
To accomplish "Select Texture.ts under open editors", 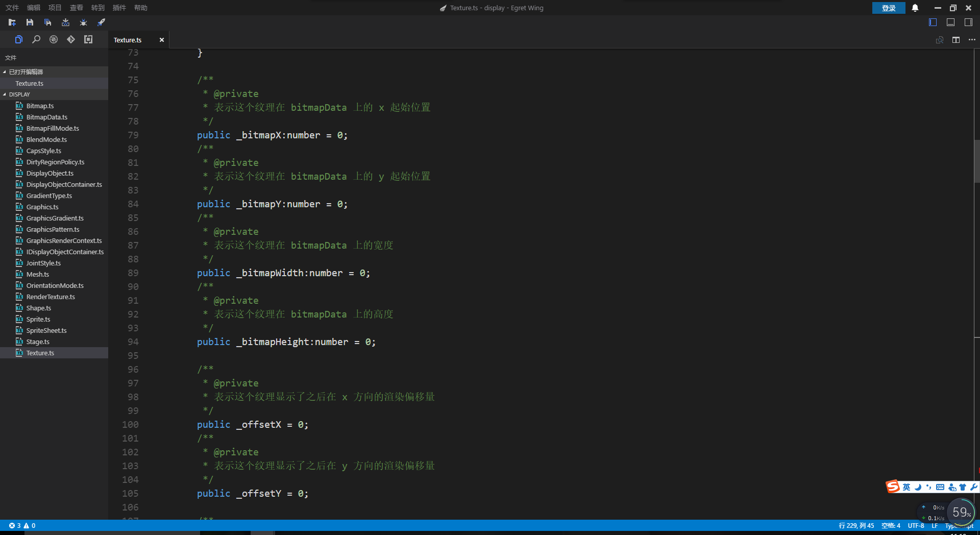I will [x=54, y=83].
